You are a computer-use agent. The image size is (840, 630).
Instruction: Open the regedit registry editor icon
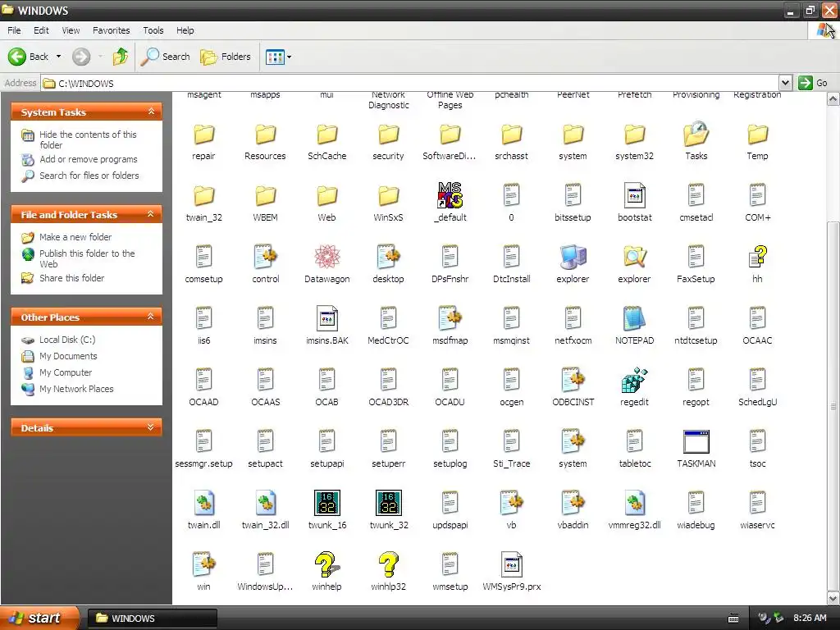click(634, 380)
